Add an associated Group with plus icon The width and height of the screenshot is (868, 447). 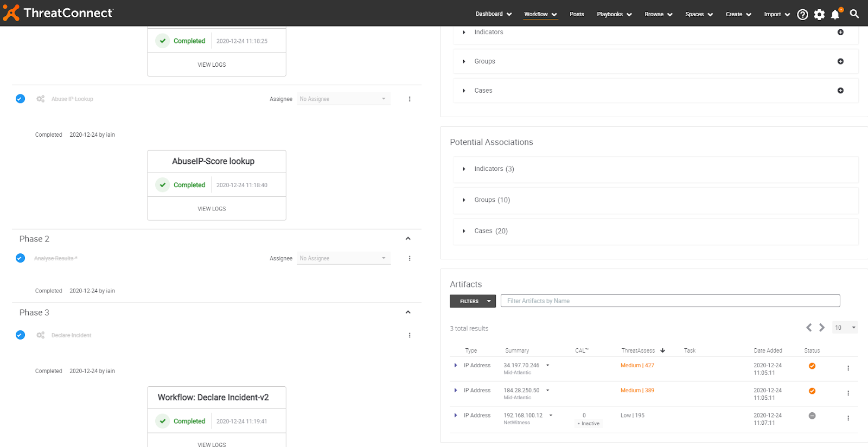click(840, 61)
